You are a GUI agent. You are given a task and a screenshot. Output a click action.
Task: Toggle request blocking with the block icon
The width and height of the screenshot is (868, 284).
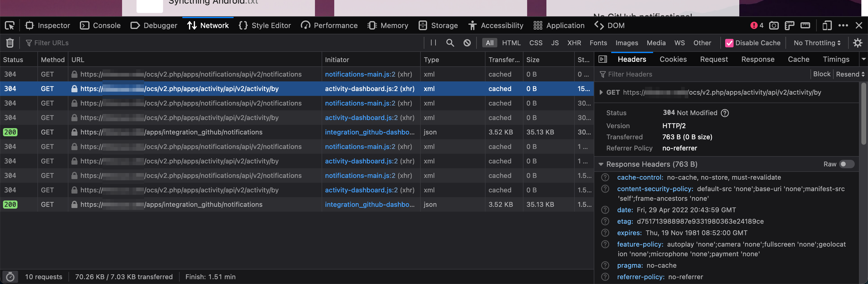coord(467,43)
